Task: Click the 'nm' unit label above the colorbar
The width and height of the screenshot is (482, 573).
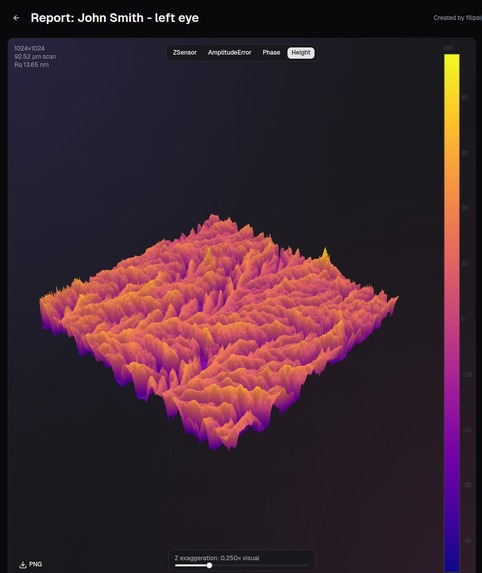Action: [448, 48]
